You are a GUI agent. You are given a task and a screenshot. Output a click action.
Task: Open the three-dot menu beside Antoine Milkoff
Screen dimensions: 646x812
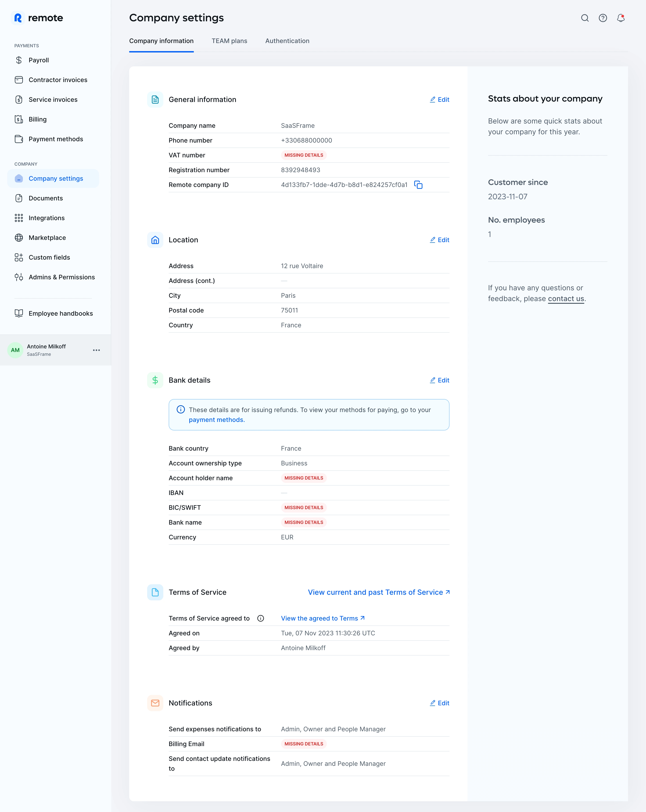[96, 350]
